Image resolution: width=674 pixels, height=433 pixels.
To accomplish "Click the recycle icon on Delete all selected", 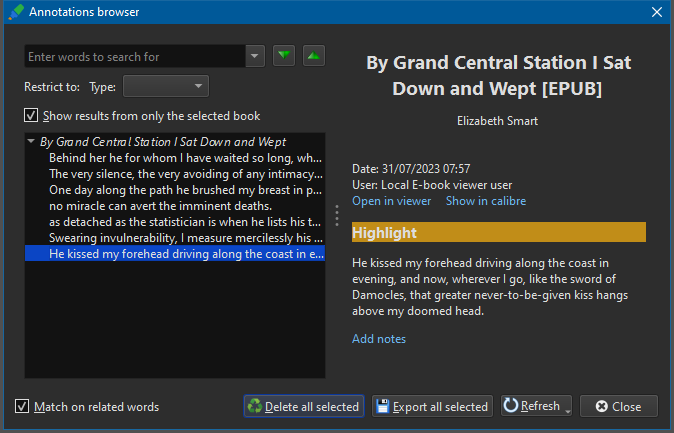I will coord(255,406).
